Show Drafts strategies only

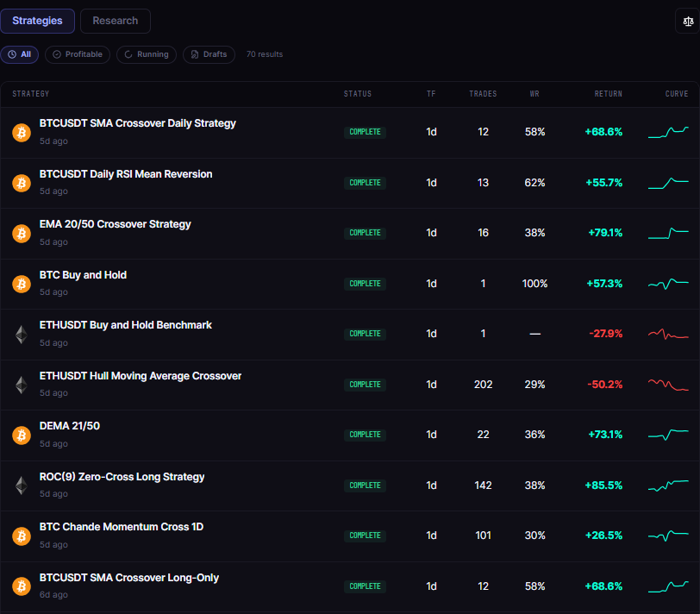[x=209, y=54]
